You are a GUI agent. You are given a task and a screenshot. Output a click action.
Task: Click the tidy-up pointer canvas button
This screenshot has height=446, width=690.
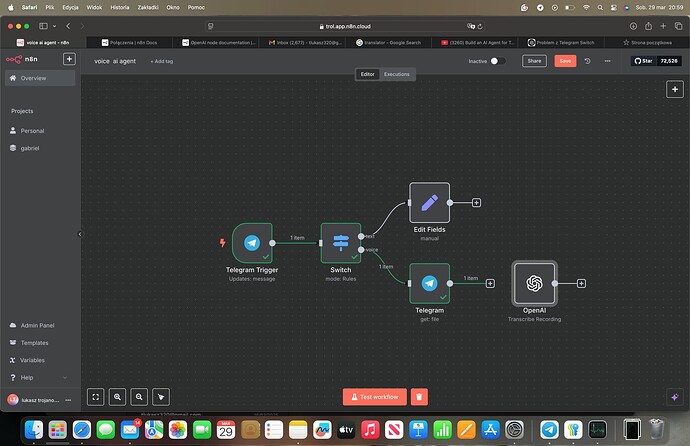tap(161, 397)
